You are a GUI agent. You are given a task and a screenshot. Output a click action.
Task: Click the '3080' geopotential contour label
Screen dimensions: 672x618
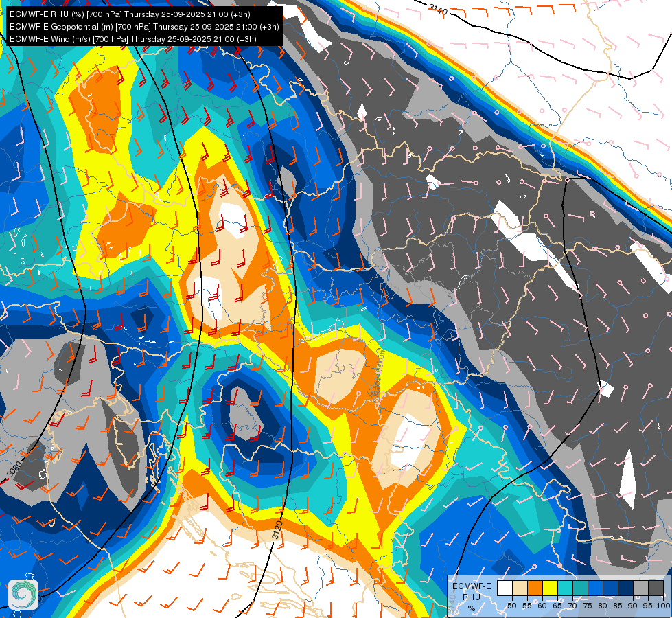14,469
